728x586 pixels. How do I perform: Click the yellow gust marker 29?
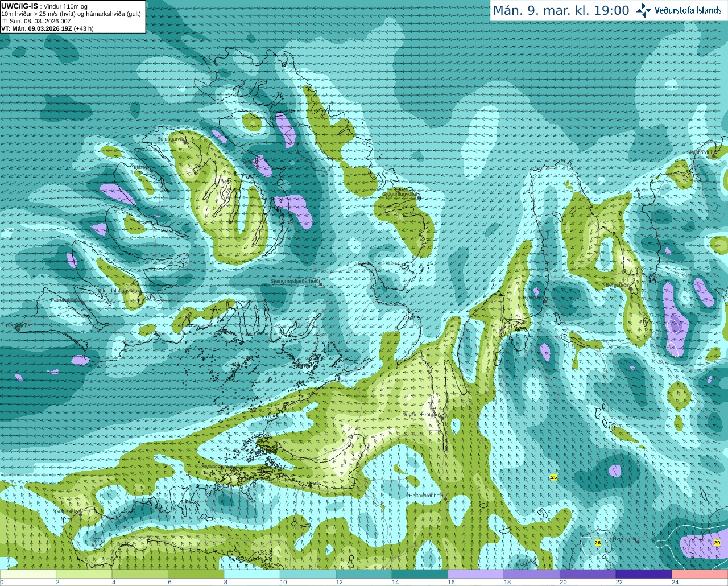click(x=717, y=543)
